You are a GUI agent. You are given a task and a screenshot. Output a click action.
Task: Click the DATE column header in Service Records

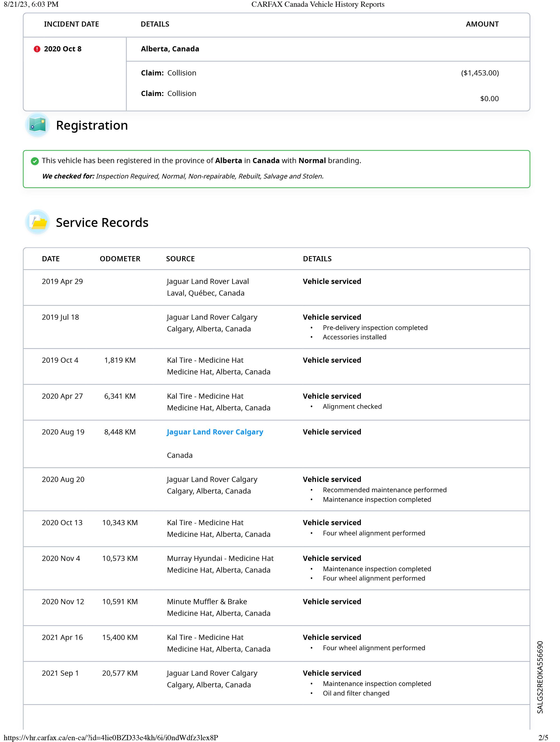(51, 259)
